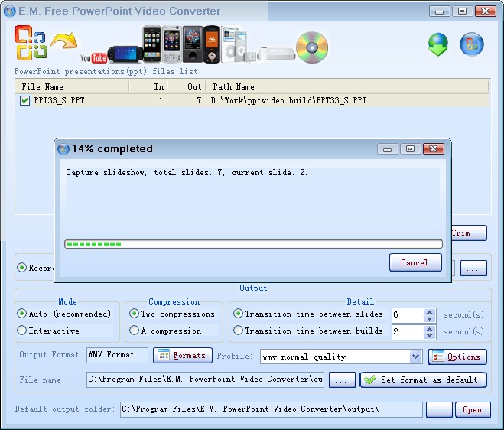The image size is (504, 430).
Task: Click the In column header
Action: [x=148, y=86]
